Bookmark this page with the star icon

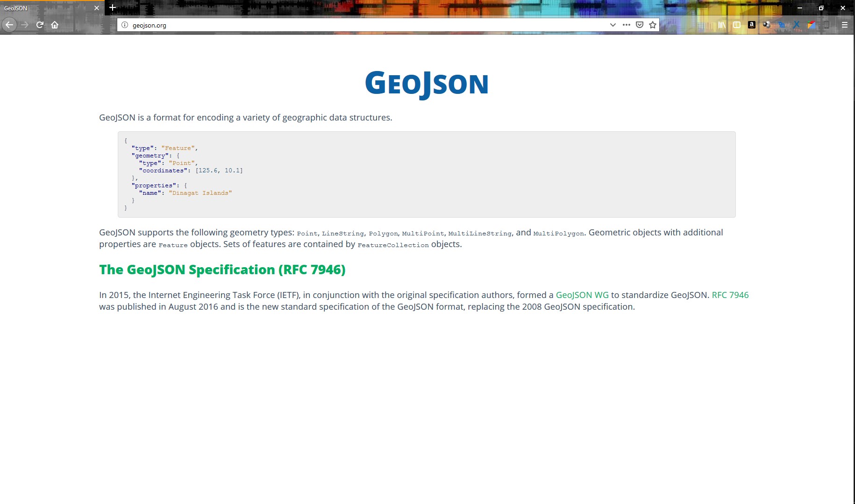click(x=652, y=25)
